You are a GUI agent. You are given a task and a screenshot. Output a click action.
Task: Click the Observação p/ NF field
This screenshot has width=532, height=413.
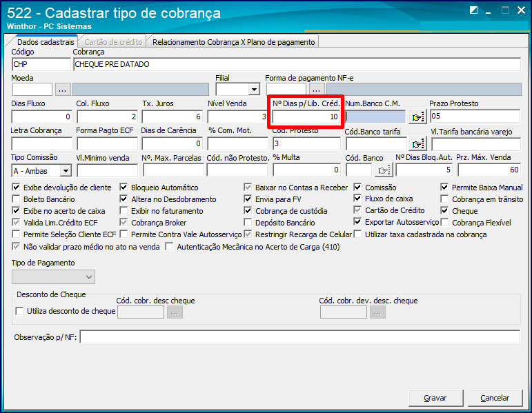tap(300, 336)
